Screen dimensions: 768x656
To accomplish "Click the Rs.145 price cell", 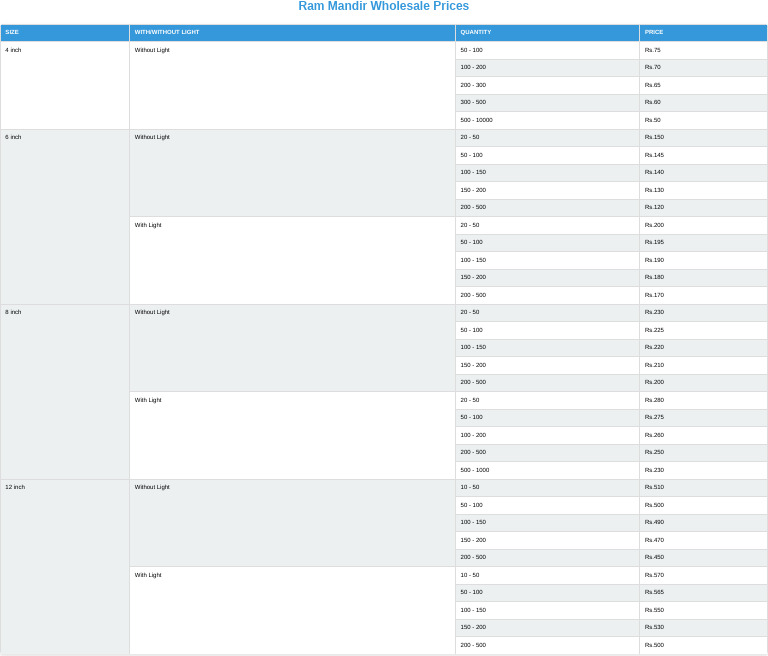I will tap(703, 155).
